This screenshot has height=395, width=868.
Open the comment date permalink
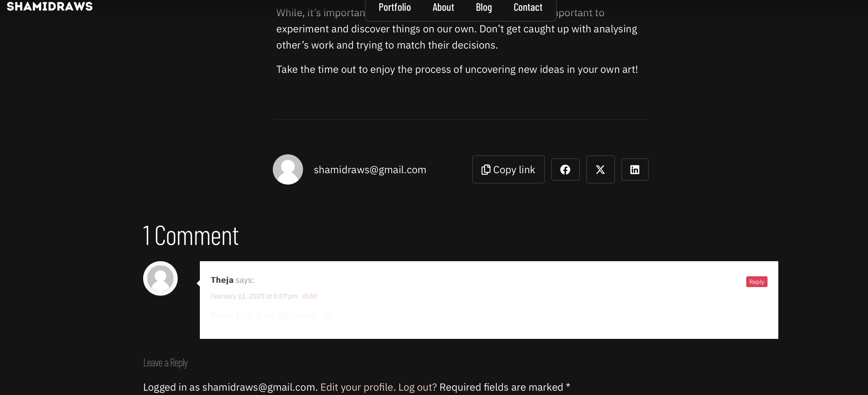tap(254, 296)
